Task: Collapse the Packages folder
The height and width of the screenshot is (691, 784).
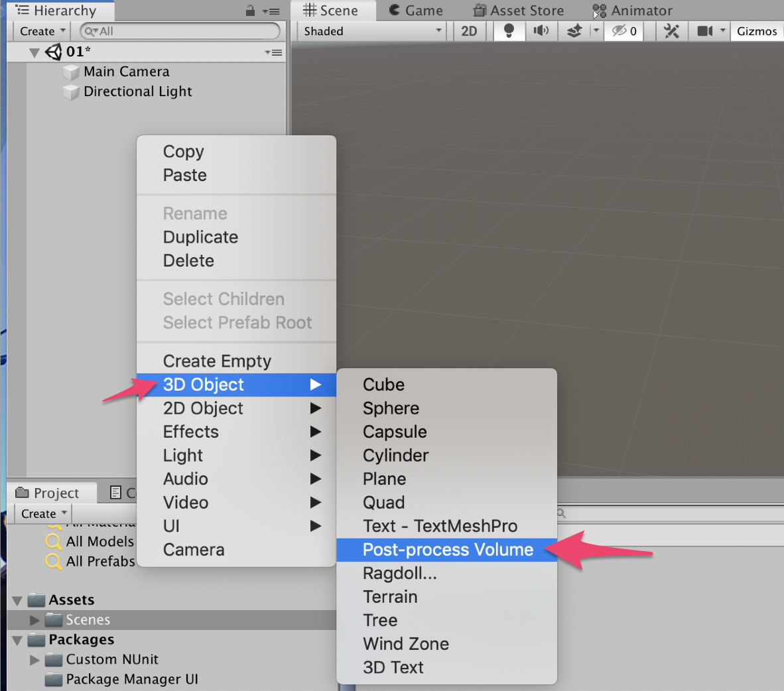Action: pyautogui.click(x=17, y=640)
